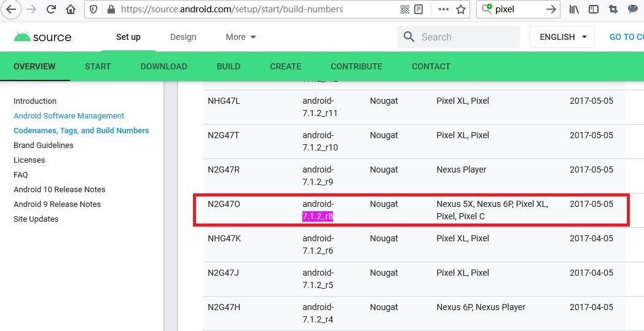The image size is (644, 331).
Task: Open the chat bubble extension icon
Action: tap(633, 9)
